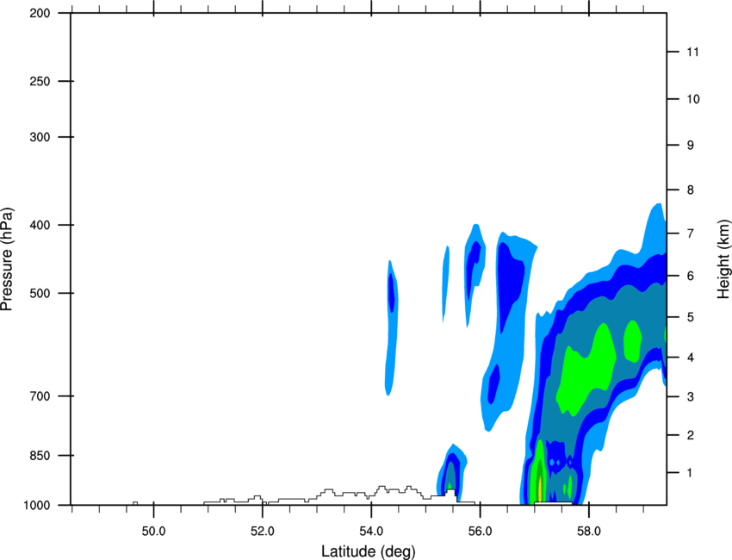This screenshot has height=560, width=732.
Task: Click the "Latitude (deg)" axis title
Action: [x=369, y=551]
